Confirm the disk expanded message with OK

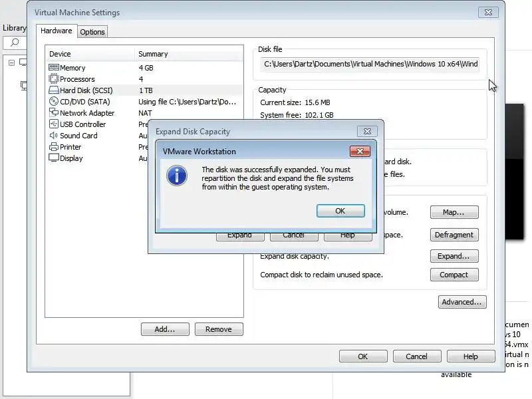tap(340, 211)
